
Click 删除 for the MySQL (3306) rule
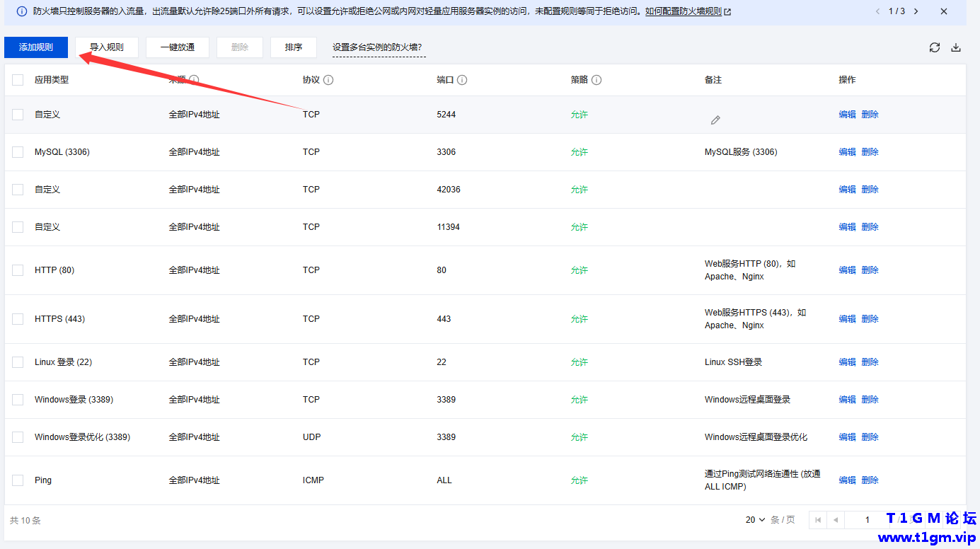870,152
